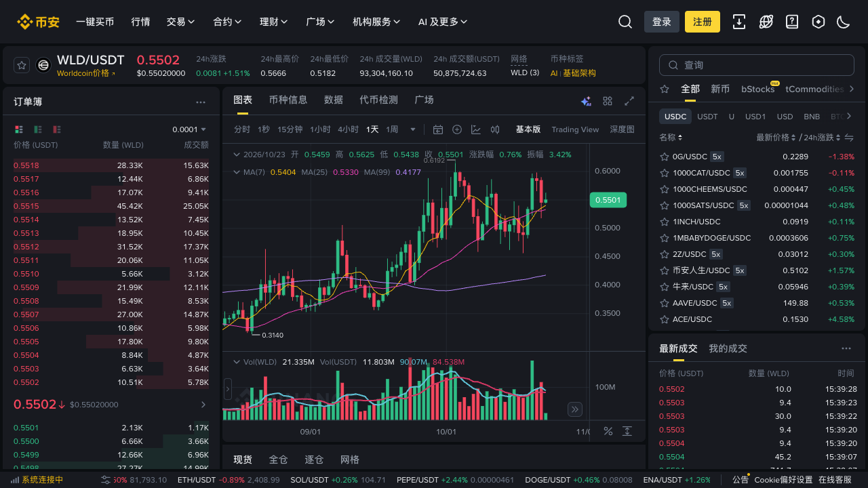Open trade settings sliders icon in bottom bar
This screenshot has height=488, width=868.
[x=106, y=480]
